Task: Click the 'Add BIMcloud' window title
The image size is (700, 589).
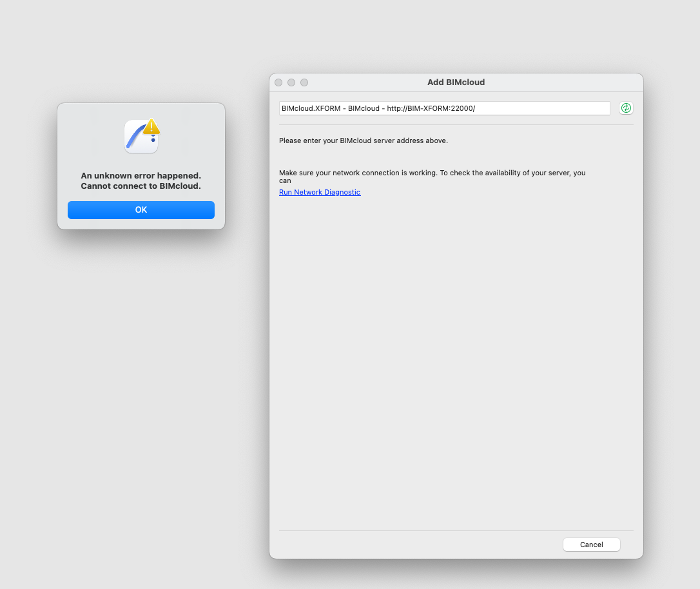Action: click(456, 82)
